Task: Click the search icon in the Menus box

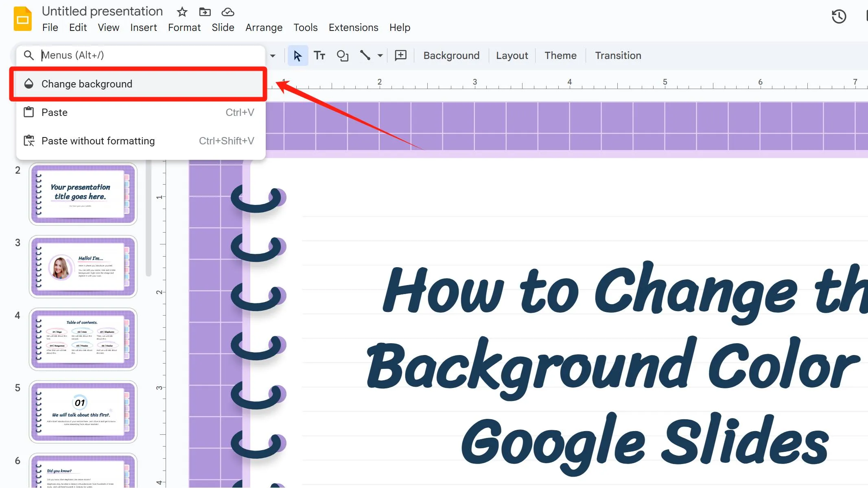Action: (29, 55)
